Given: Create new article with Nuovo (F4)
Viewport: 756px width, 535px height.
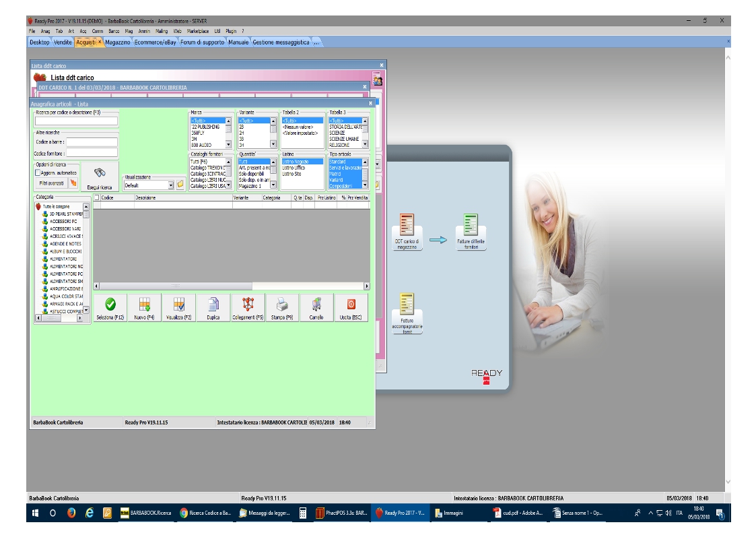Looking at the screenshot, I should pos(144,308).
